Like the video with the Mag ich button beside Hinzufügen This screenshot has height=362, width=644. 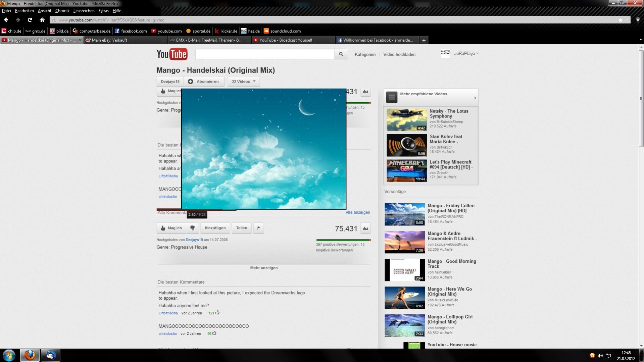171,228
